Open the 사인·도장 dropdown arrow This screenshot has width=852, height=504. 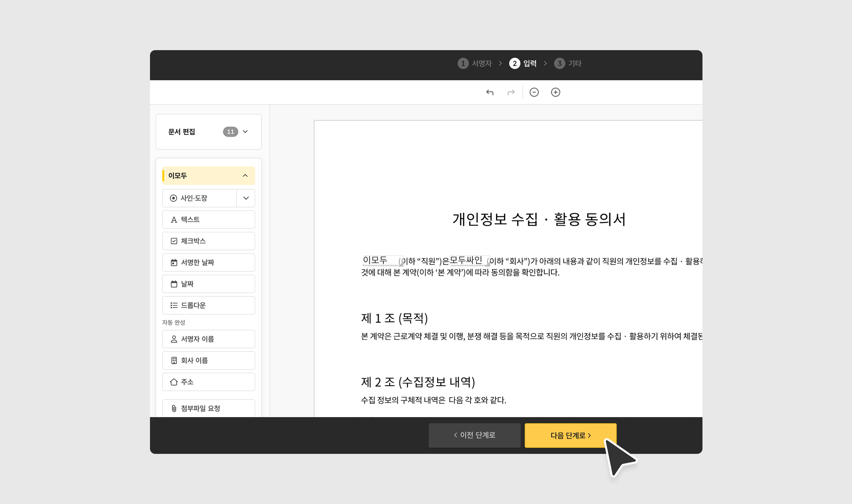point(246,198)
